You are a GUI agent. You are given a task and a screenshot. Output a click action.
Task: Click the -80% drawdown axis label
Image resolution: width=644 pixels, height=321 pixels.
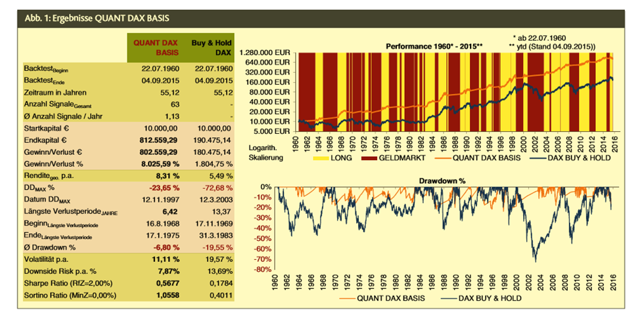[263, 269]
